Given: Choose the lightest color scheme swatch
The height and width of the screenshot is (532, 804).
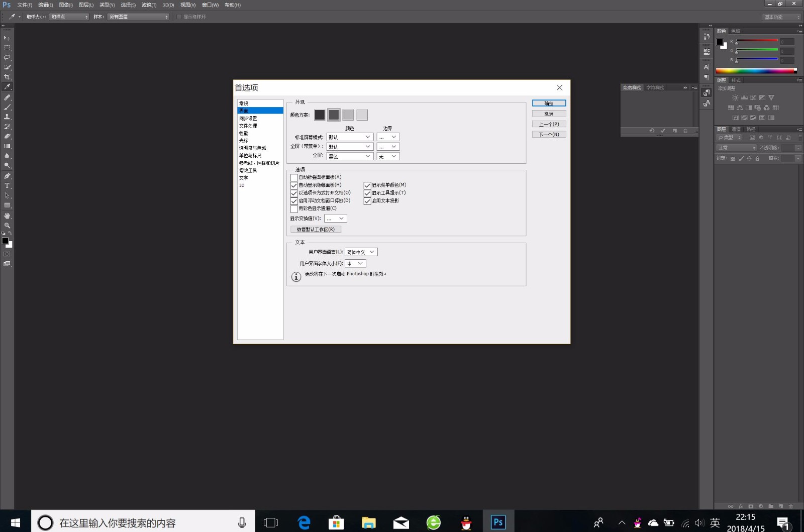Looking at the screenshot, I should point(362,115).
